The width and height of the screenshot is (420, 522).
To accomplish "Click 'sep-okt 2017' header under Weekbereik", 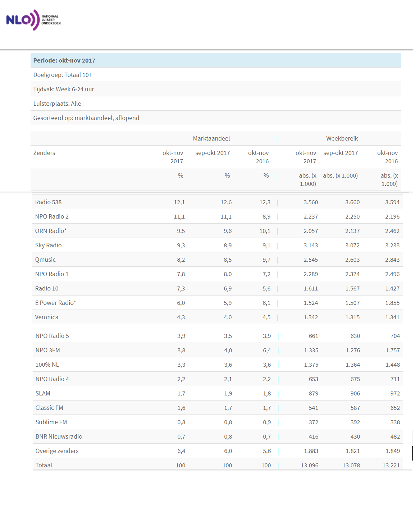I will coord(341,153).
